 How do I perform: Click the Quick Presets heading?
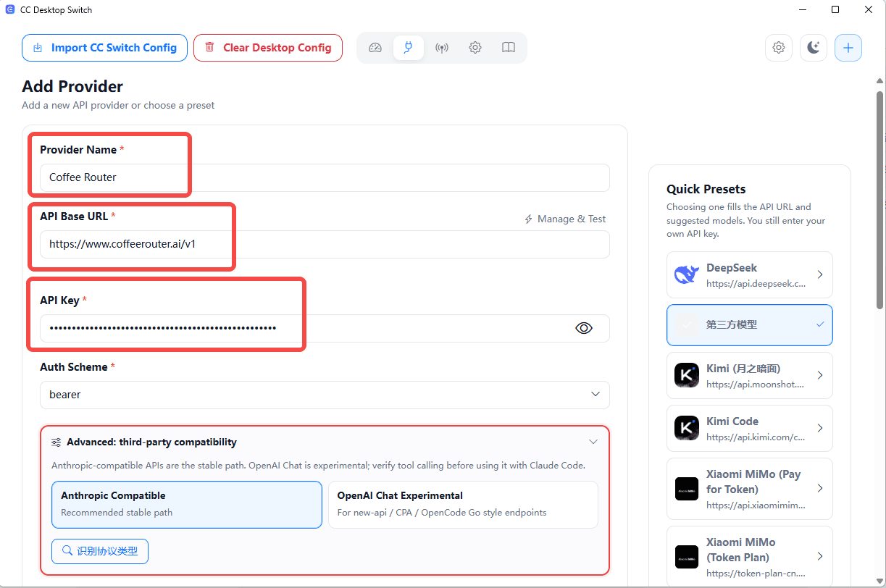point(706,189)
